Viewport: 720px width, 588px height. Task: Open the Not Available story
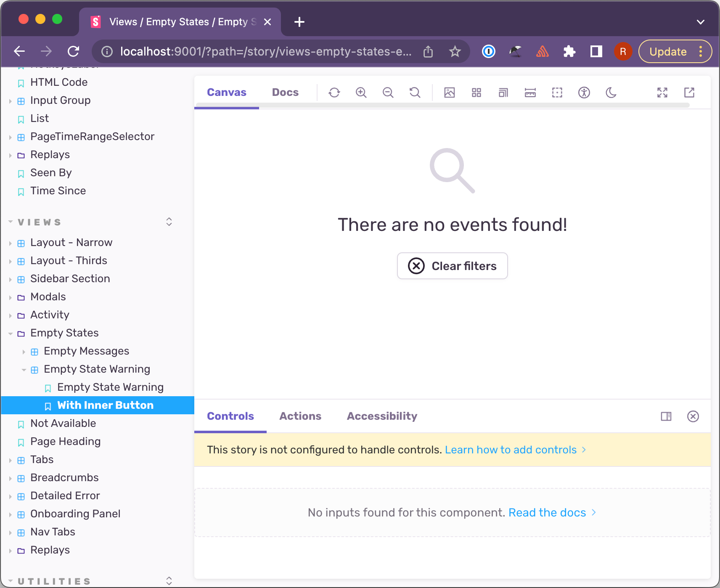(63, 423)
